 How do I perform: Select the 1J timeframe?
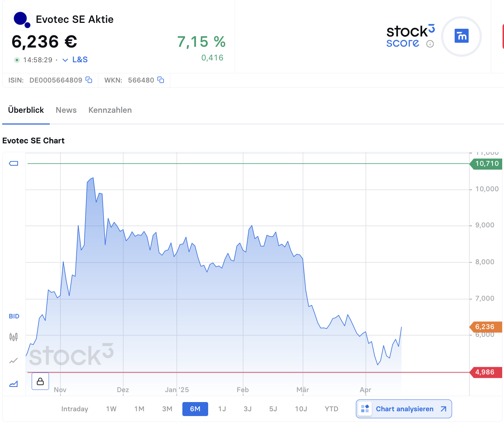(x=222, y=409)
